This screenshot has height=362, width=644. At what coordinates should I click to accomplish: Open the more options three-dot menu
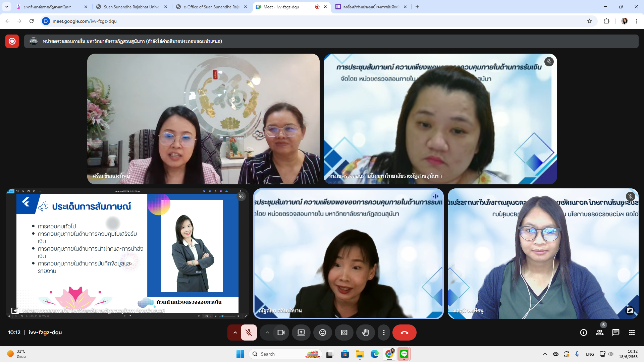[x=384, y=333]
